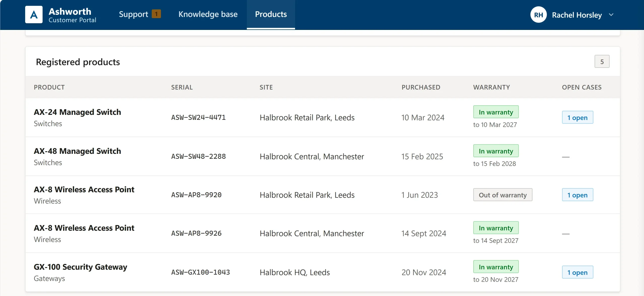Click the PURCHASED column header

pyautogui.click(x=421, y=87)
